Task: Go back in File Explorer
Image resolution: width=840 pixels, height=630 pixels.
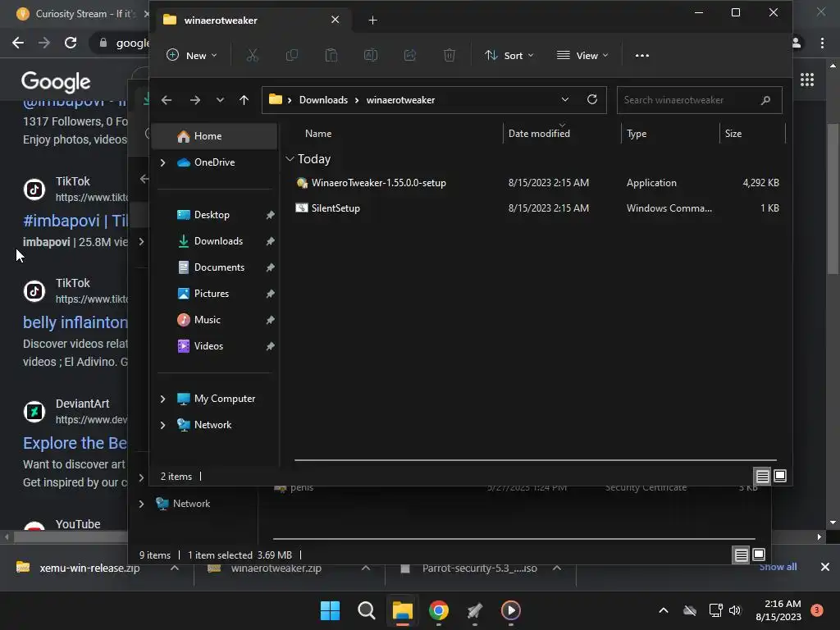Action: (x=167, y=99)
